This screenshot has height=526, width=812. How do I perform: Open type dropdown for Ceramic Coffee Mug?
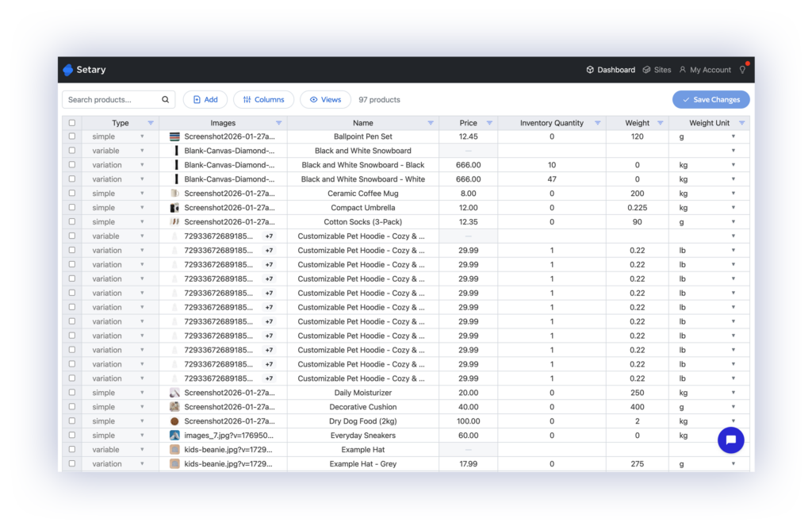click(142, 194)
